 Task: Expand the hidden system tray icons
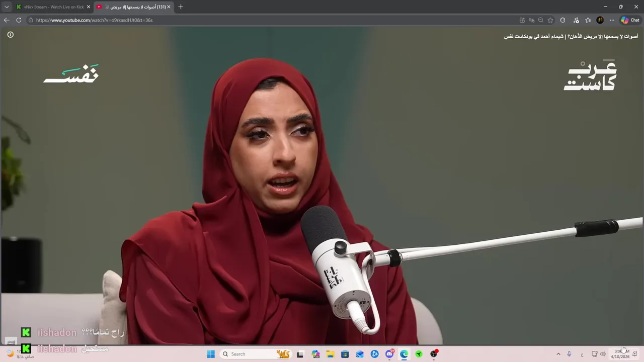558,354
